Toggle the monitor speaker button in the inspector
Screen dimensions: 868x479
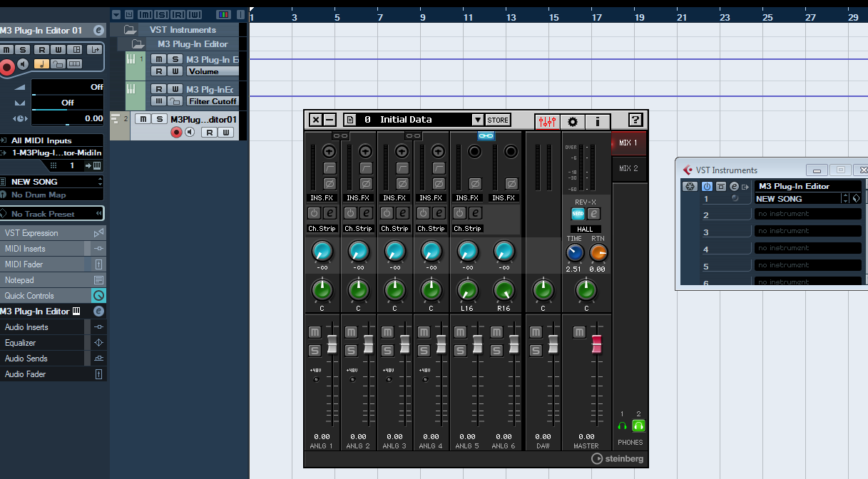(24, 64)
